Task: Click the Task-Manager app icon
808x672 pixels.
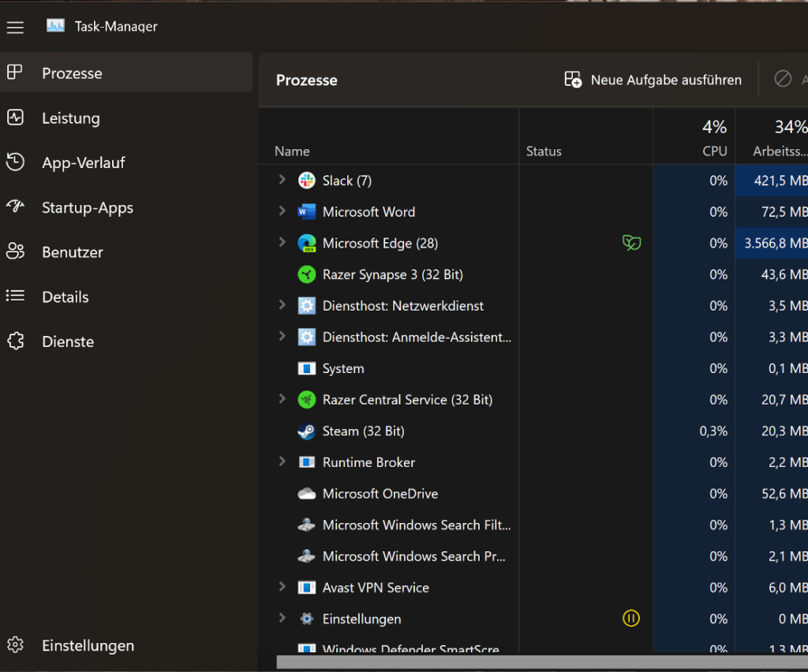Action: (x=55, y=26)
